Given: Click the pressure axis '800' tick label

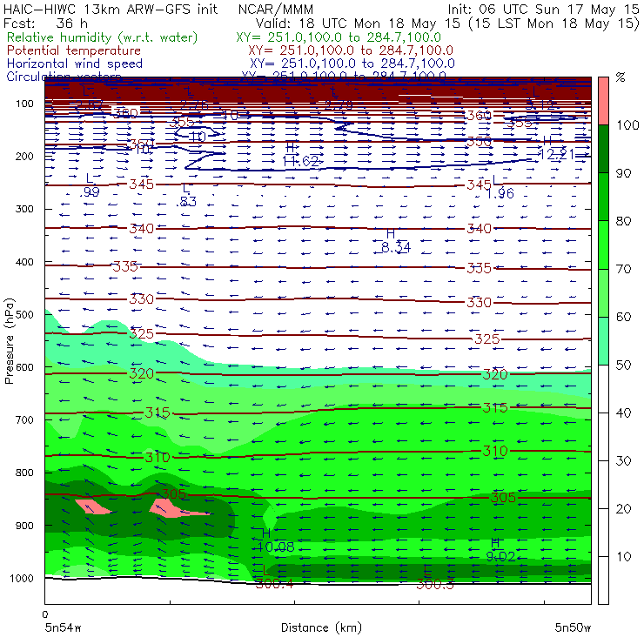Looking at the screenshot, I should [x=24, y=473].
